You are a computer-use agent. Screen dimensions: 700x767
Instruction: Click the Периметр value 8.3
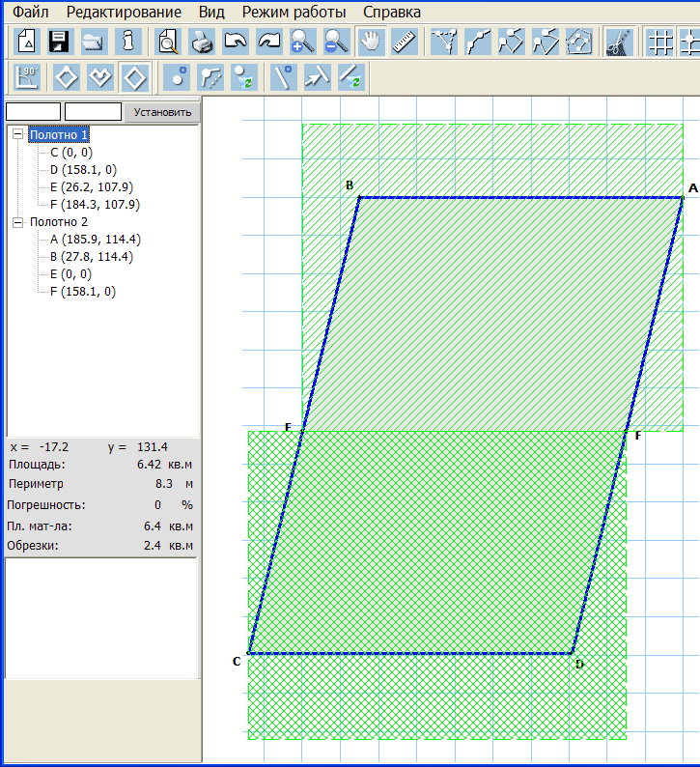click(x=164, y=484)
